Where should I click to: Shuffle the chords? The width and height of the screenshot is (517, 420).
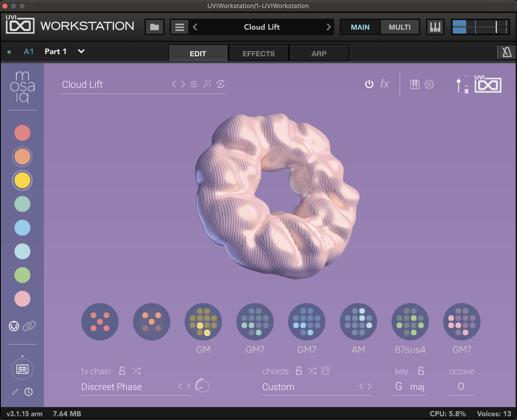pos(313,371)
